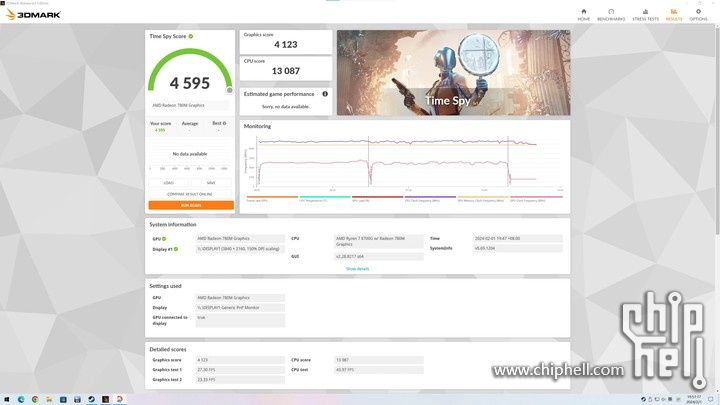Image resolution: width=720 pixels, height=405 pixels.
Task: Click the green check beside Display #1
Action: coord(176,249)
